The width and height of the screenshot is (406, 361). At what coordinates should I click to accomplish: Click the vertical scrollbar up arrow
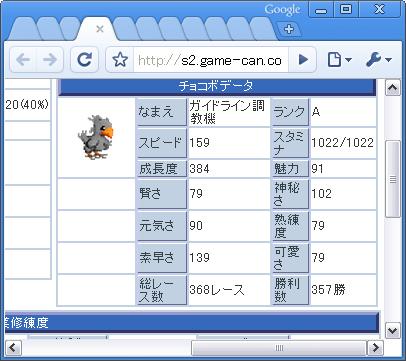(392, 88)
